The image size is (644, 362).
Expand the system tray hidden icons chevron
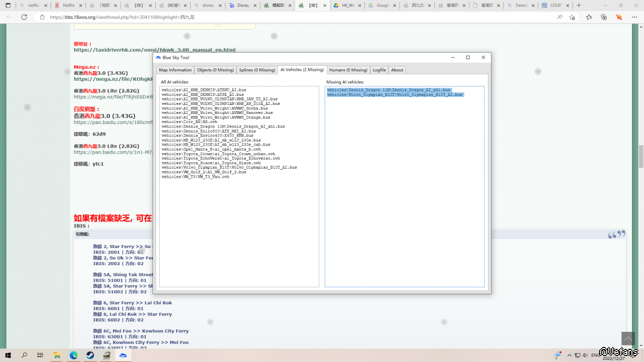569,355
